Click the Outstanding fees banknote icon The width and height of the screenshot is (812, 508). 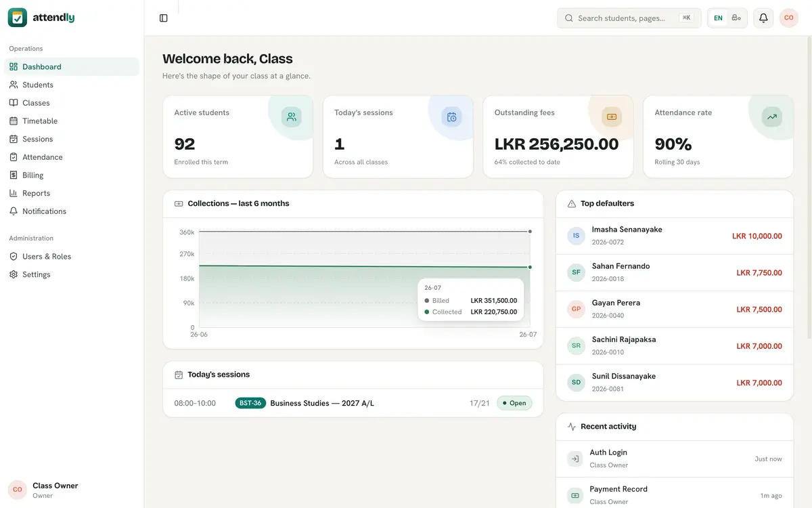[x=612, y=117]
